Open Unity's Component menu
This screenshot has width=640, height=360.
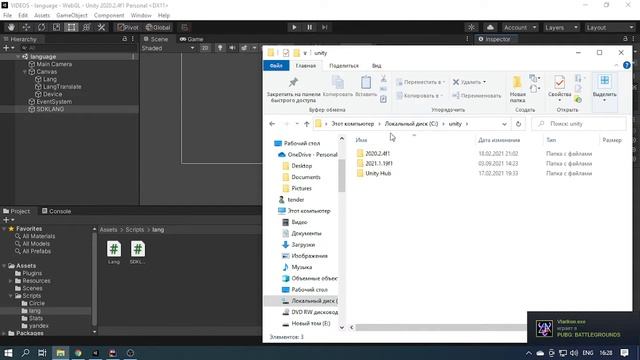(109, 16)
